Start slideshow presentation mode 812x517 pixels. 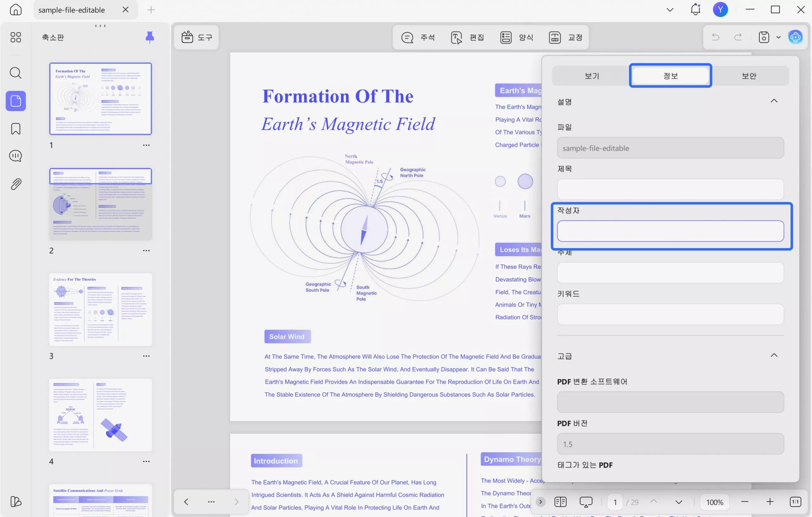[x=586, y=502]
